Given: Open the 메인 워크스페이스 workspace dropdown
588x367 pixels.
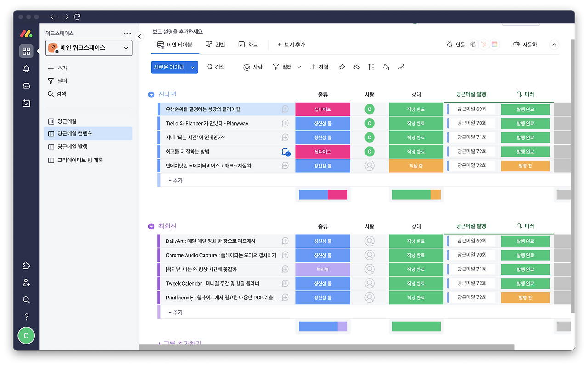Looking at the screenshot, I should [89, 48].
